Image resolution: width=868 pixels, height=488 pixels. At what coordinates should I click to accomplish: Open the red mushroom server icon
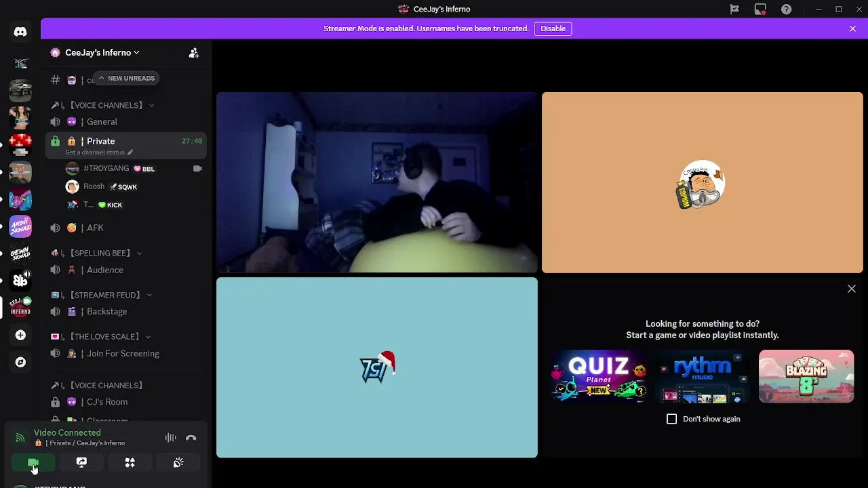coord(20,144)
